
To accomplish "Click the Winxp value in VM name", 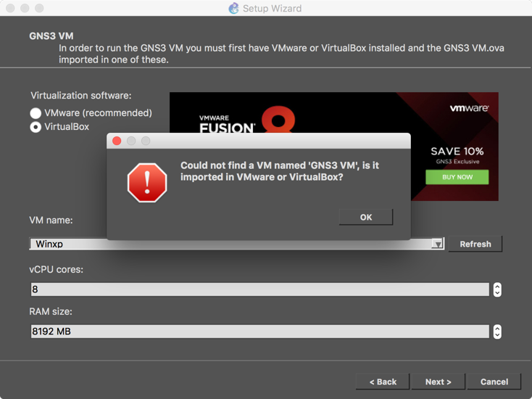I will (49, 244).
